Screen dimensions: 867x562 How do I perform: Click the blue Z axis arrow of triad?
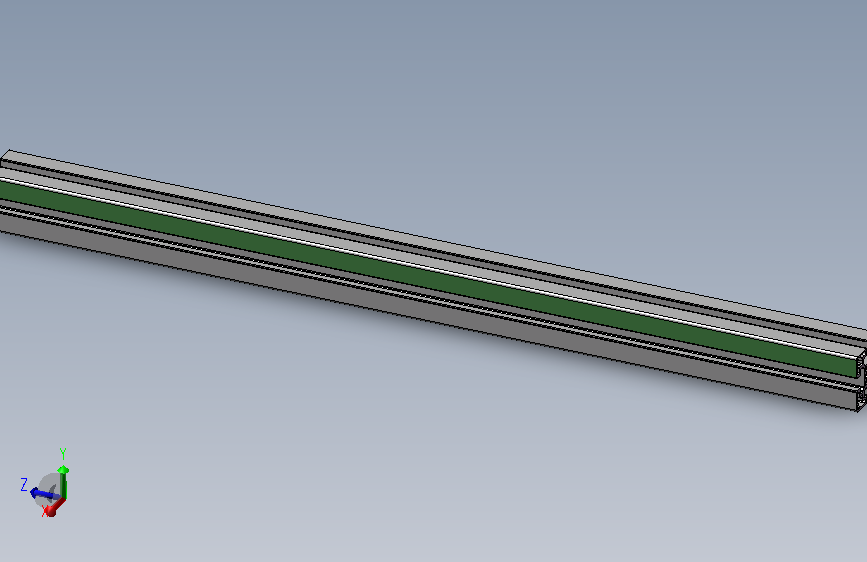(x=44, y=493)
